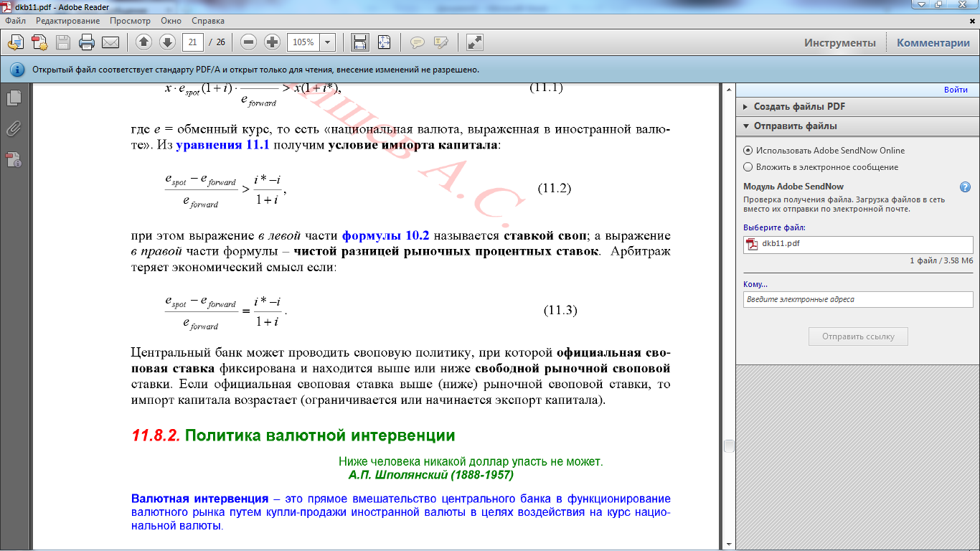Open the zoom level dropdown arrow
Screen dimensions: 980x551
click(328, 42)
